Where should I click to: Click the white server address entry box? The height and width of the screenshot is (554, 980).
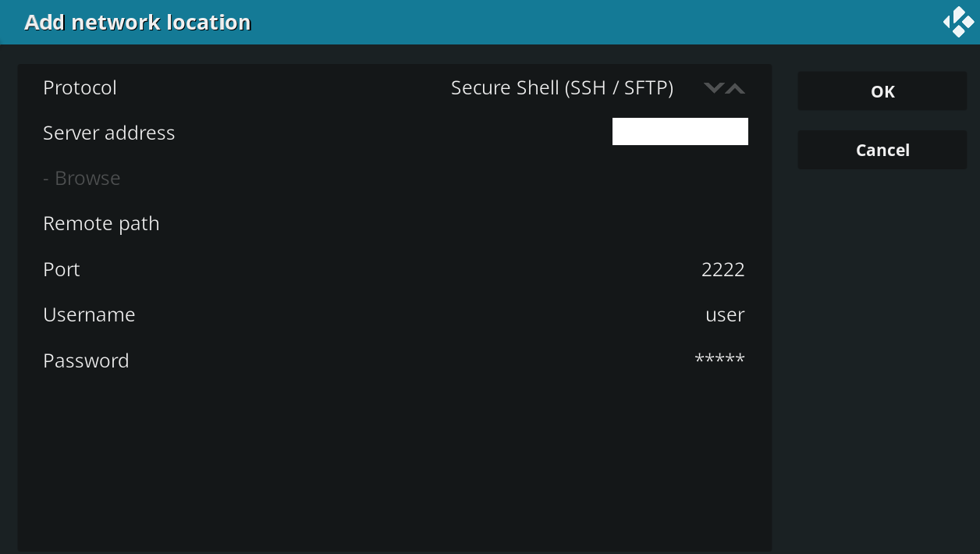click(x=680, y=131)
